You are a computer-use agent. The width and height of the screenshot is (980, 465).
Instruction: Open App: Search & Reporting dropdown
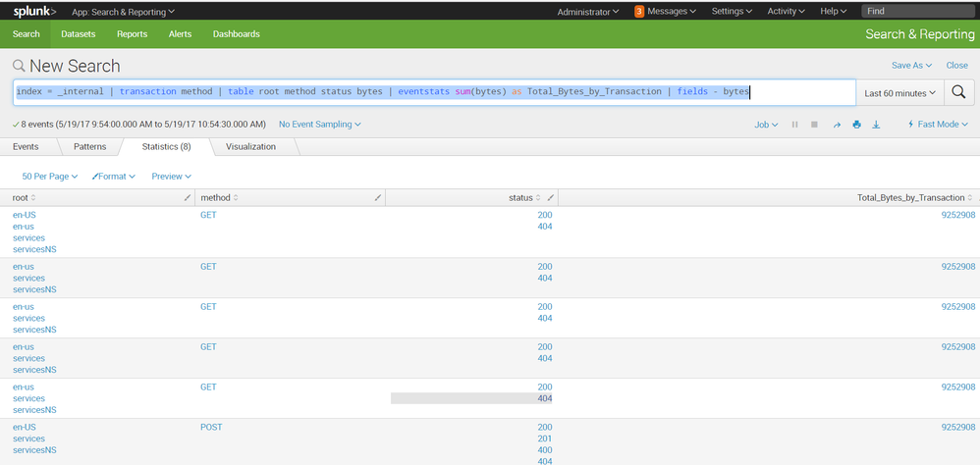pos(123,11)
